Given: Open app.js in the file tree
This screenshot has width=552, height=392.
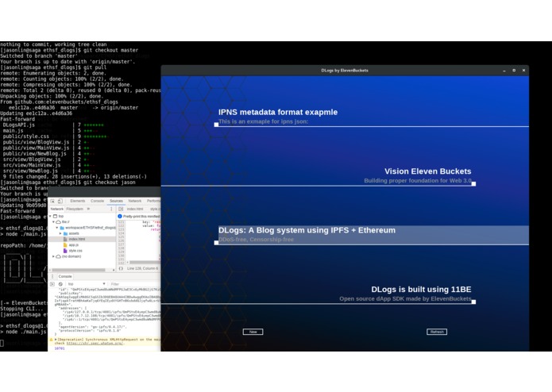Looking at the screenshot, I should 71,244.
